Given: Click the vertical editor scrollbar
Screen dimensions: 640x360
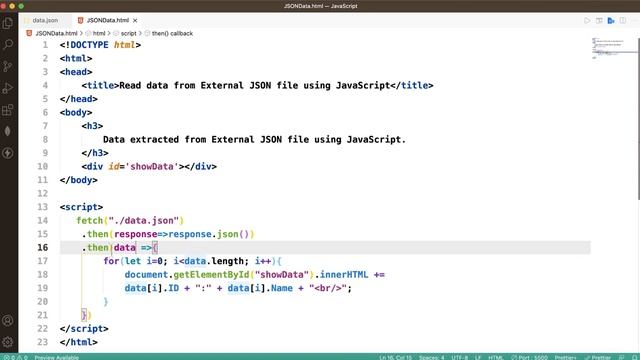Looking at the screenshot, I should click(x=638, y=118).
